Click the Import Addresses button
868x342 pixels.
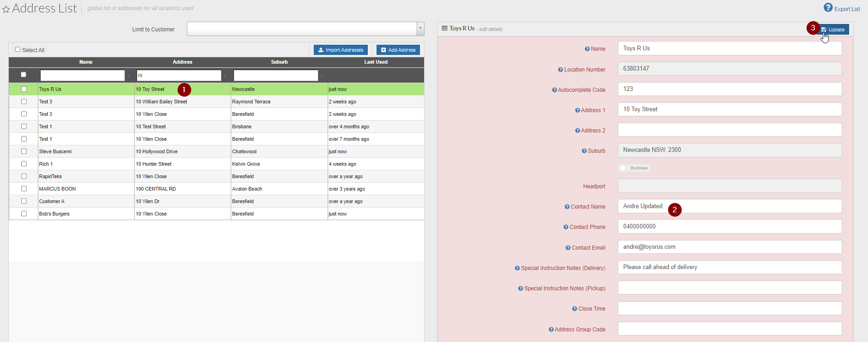341,50
